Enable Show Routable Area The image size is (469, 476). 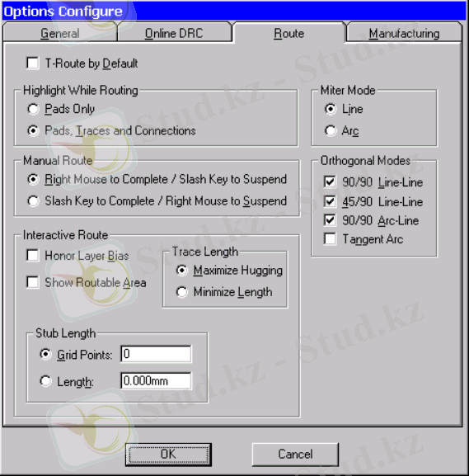(32, 282)
